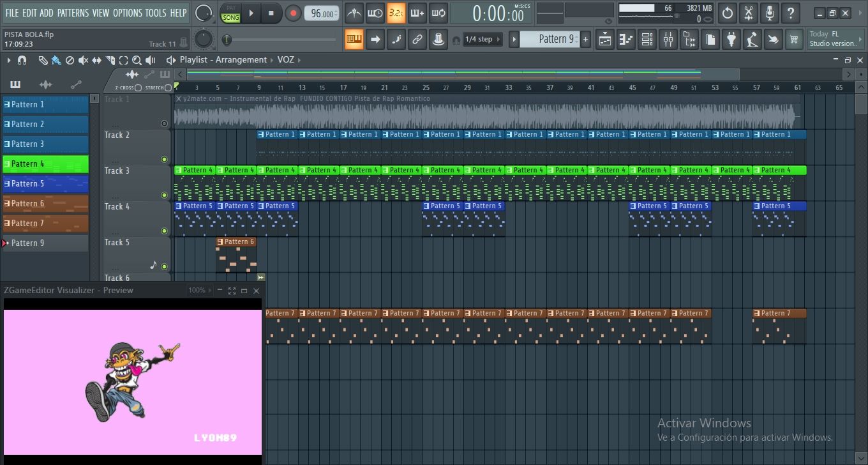Open the TOOLS menu
Image resolution: width=868 pixels, height=465 pixels.
pos(156,13)
